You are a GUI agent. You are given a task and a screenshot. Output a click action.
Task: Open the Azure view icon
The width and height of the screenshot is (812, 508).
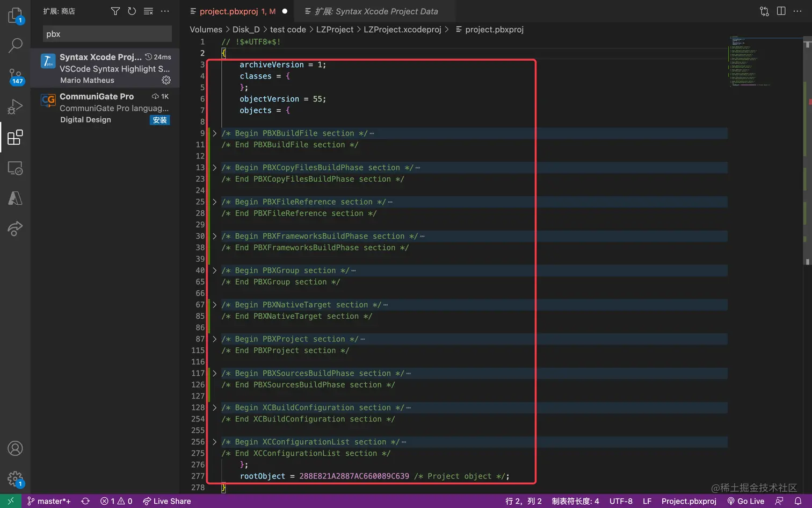pos(15,198)
